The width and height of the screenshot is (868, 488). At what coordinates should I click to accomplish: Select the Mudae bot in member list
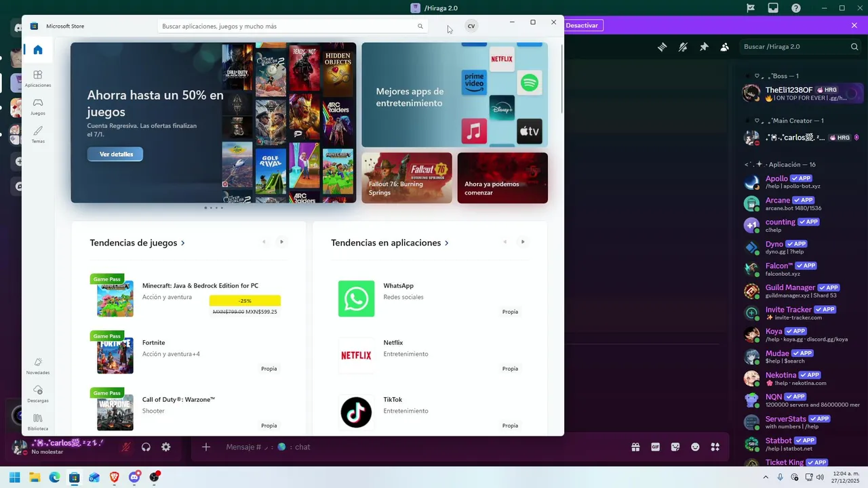pos(802,357)
